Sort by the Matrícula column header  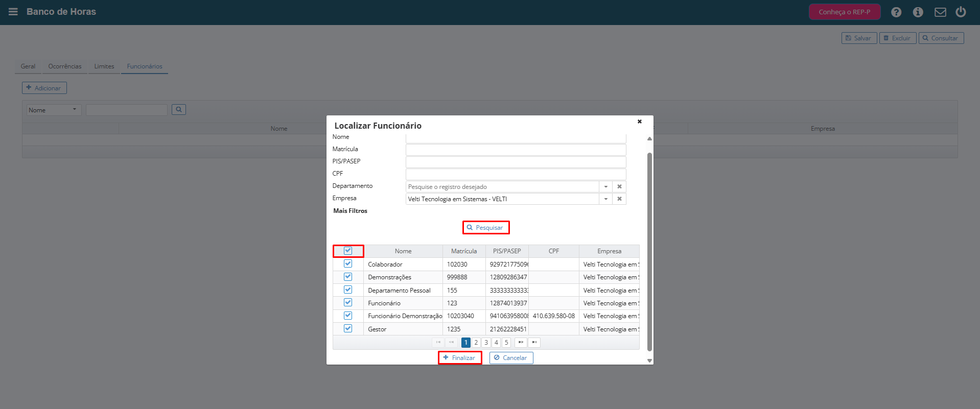click(464, 251)
